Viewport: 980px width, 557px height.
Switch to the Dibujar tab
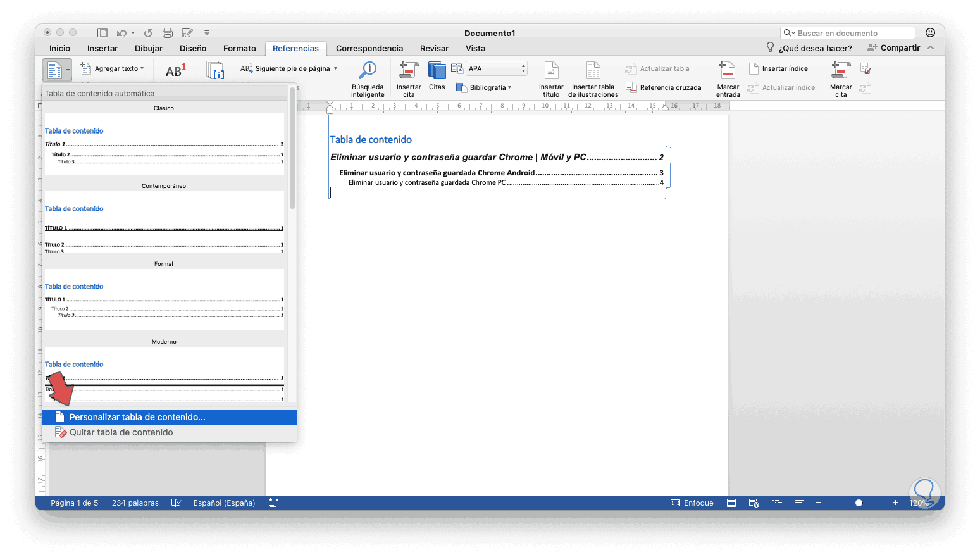149,48
